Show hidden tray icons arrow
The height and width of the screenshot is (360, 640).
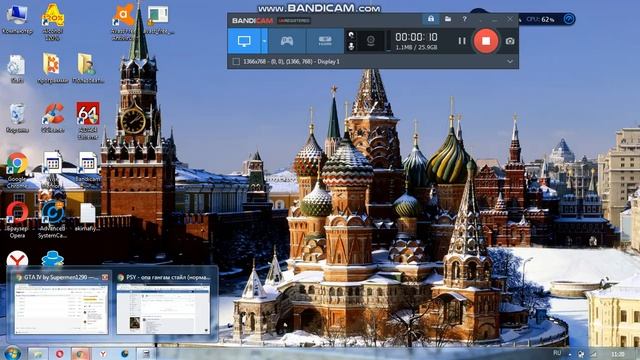tap(570, 354)
